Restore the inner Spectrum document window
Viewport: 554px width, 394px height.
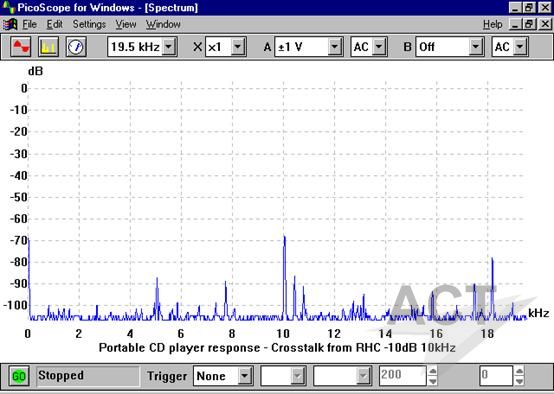pos(530,24)
